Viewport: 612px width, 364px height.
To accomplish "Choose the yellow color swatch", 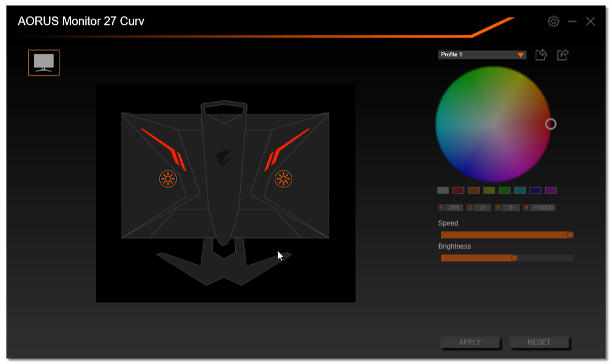I will pyautogui.click(x=489, y=190).
